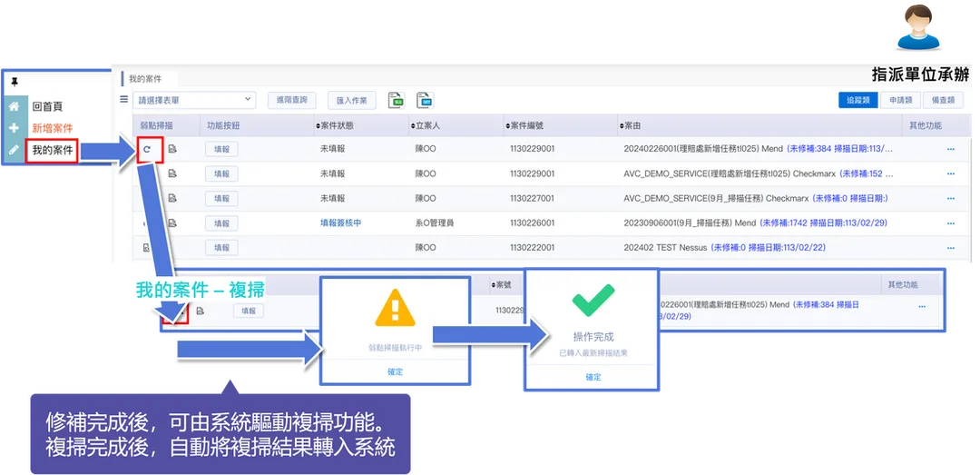Click rescan icon in the 20240226001 Mend row
The width and height of the screenshot is (980, 475).
tap(147, 149)
